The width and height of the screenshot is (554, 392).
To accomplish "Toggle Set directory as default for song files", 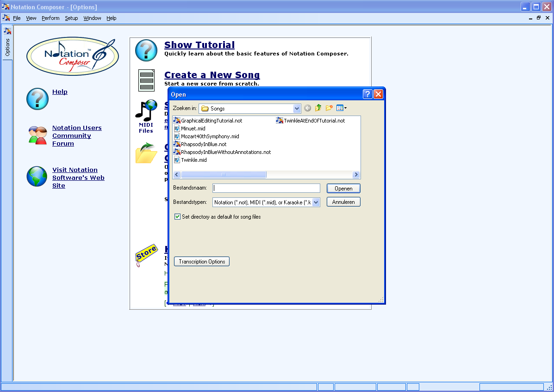I will pyautogui.click(x=177, y=217).
